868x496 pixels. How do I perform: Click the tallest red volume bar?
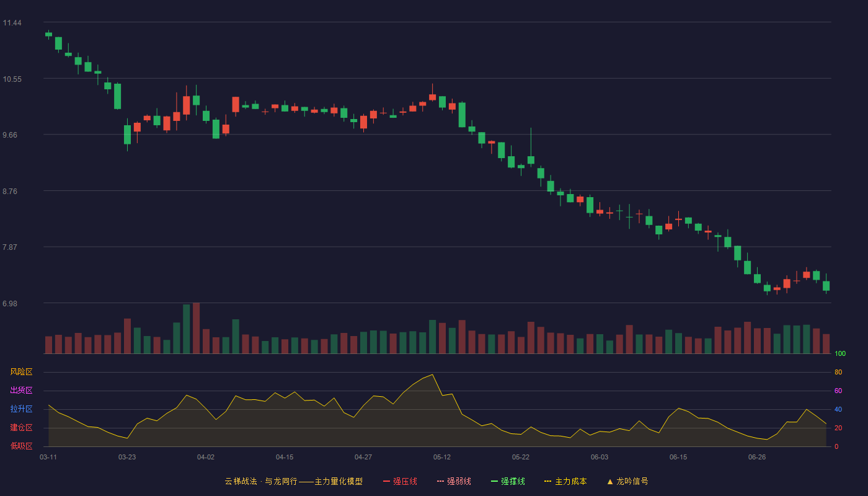(x=196, y=328)
